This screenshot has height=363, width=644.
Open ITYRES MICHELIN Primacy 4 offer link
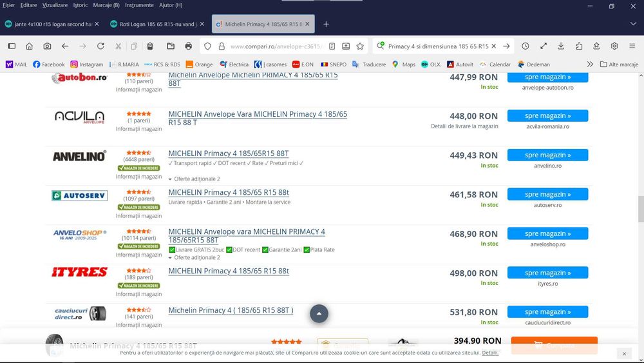pyautogui.click(x=229, y=271)
